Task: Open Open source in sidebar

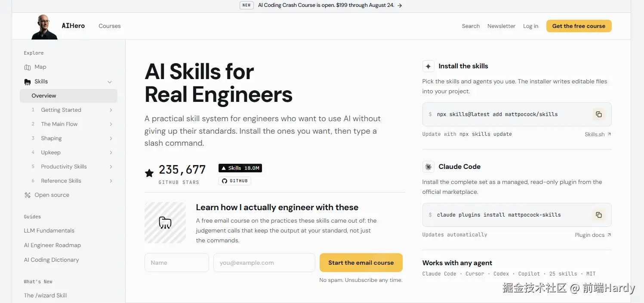Action: click(52, 195)
